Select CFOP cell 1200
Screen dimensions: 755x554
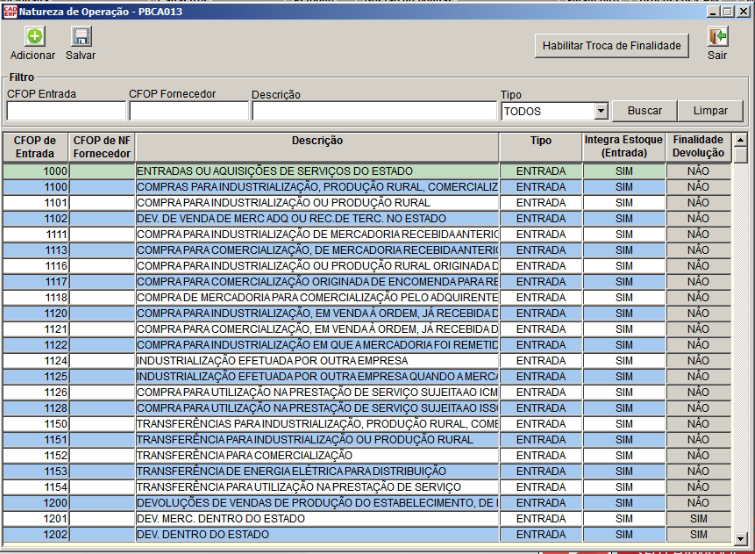tap(36, 503)
